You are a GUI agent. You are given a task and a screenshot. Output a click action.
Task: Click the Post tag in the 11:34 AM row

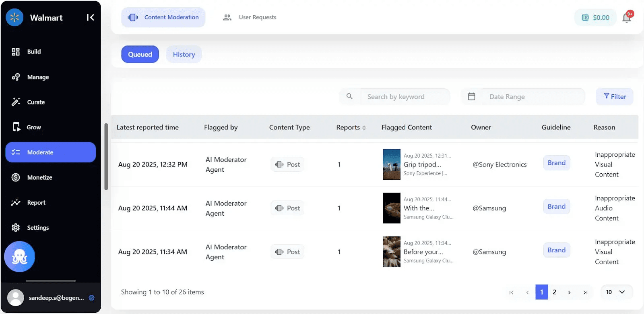(287, 252)
